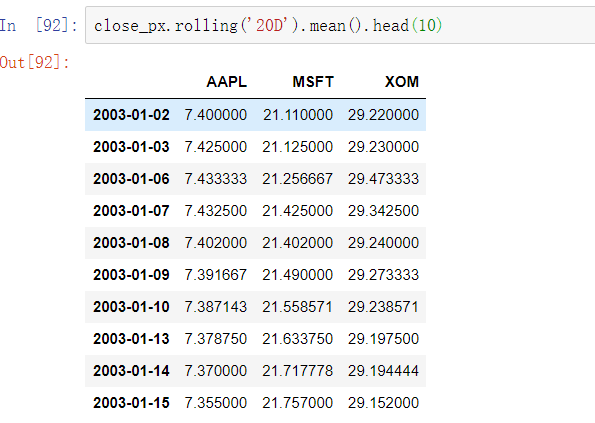The width and height of the screenshot is (595, 423).
Task: Click MSFT value 21.125000
Action: click(x=298, y=147)
